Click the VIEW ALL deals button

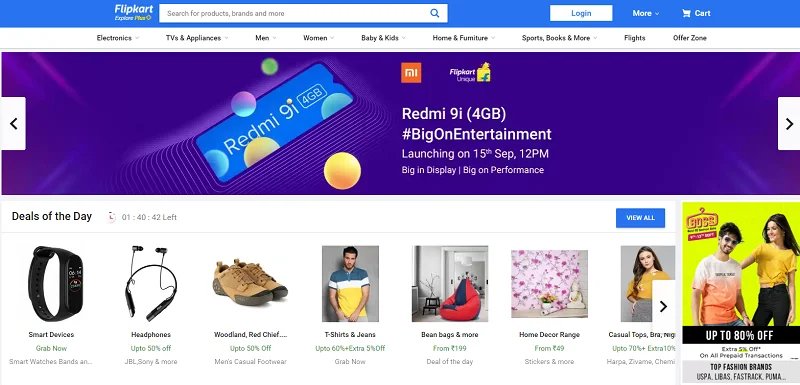[640, 218]
